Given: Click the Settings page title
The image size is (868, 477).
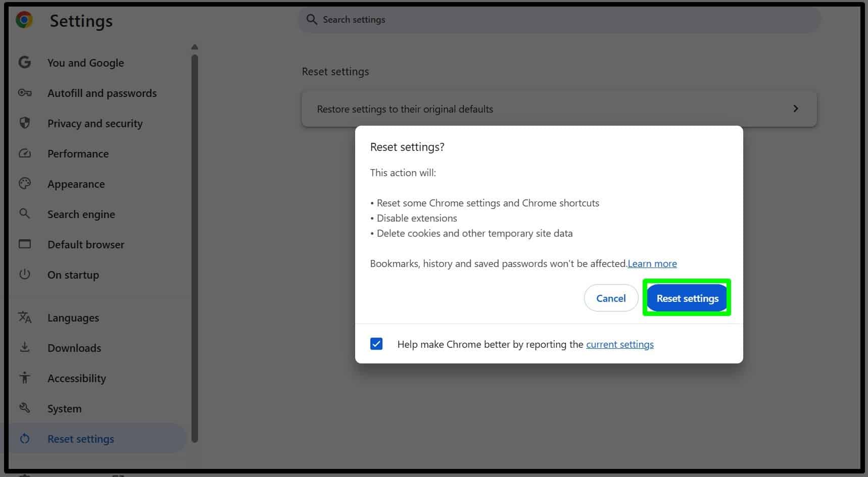Looking at the screenshot, I should [x=81, y=21].
